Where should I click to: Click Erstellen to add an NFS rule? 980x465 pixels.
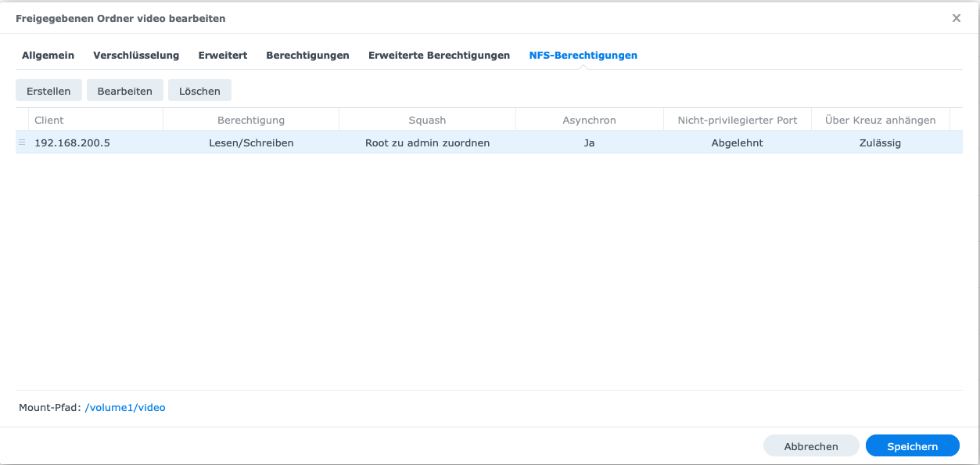coord(48,91)
